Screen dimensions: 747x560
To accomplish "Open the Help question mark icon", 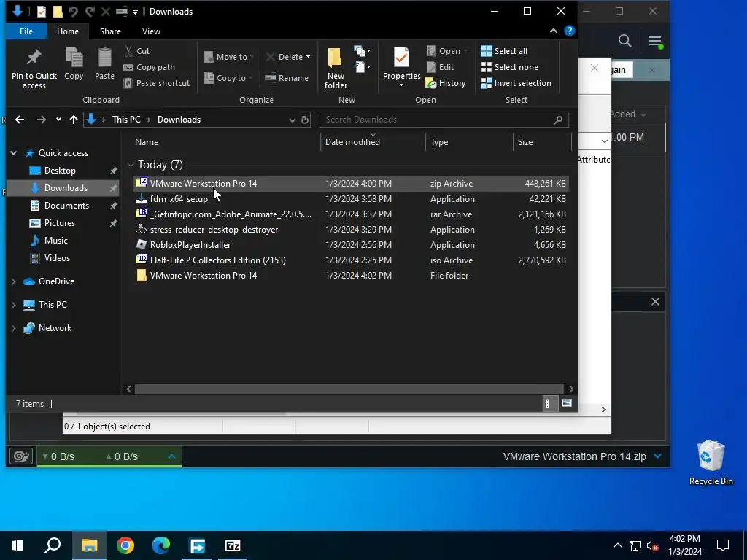I will (569, 31).
